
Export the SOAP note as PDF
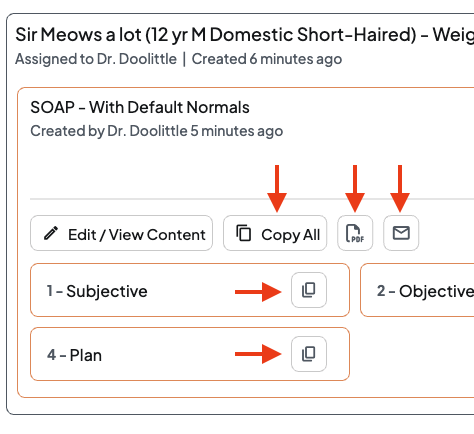point(355,233)
